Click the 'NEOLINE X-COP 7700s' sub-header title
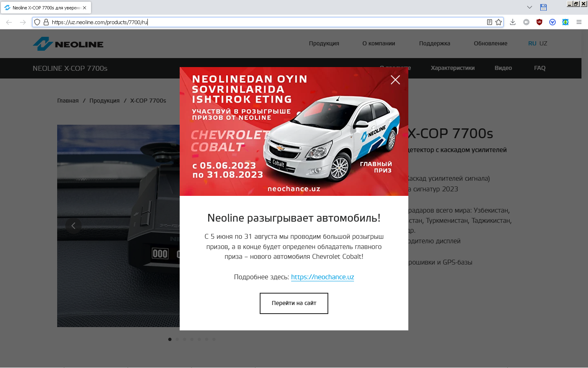The image size is (588, 368). (x=70, y=68)
